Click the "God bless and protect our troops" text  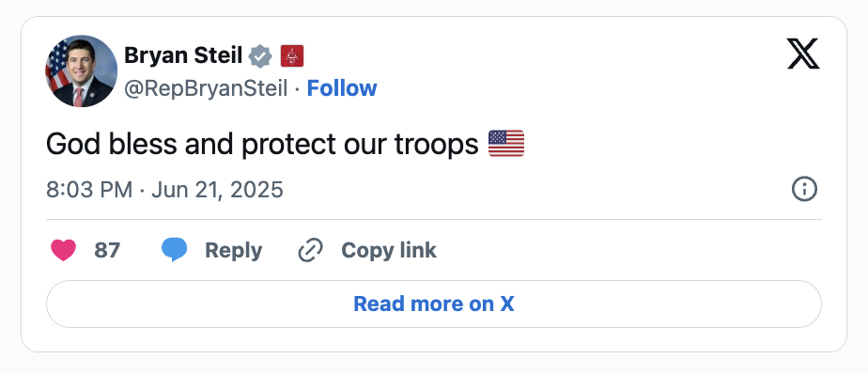[262, 144]
